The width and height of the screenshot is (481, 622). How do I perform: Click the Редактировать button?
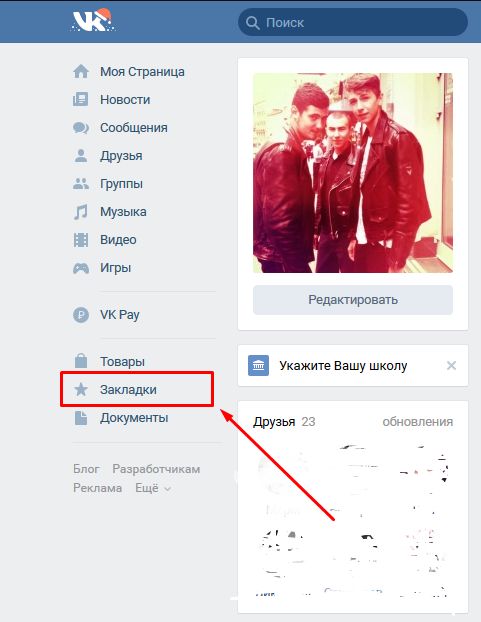coord(353,299)
